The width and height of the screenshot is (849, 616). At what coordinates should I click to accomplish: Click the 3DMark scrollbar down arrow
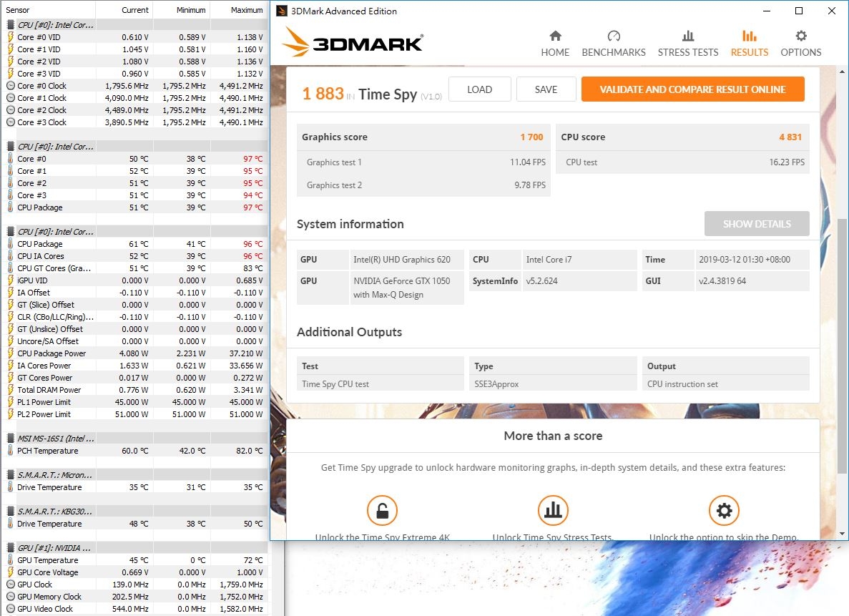tap(842, 534)
